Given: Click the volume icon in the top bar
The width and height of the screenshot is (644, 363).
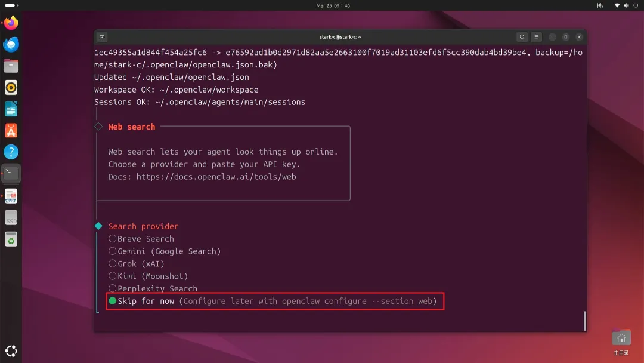Looking at the screenshot, I should pos(626,5).
